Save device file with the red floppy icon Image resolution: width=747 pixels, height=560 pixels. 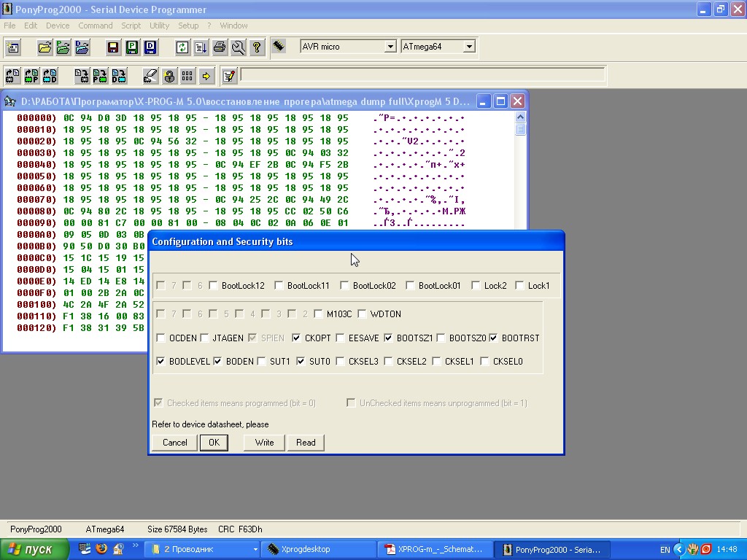click(x=113, y=47)
